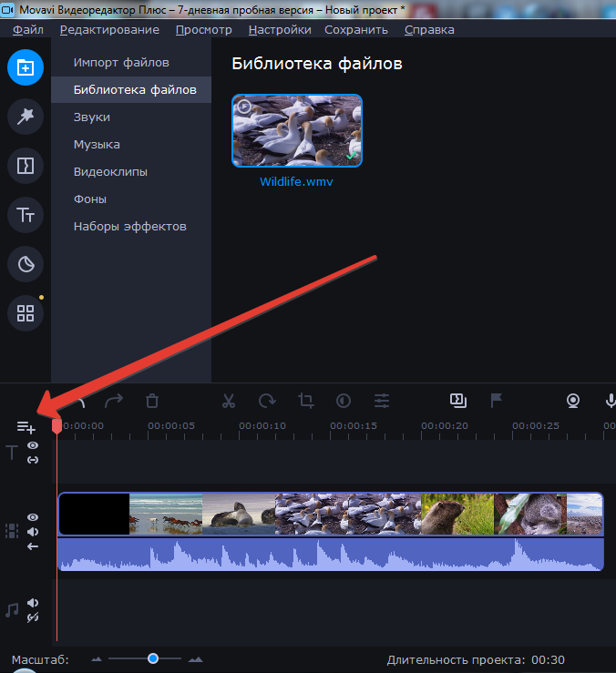This screenshot has height=673, width=616.
Task: Toggle video track visibility eye icon
Action: [33, 516]
